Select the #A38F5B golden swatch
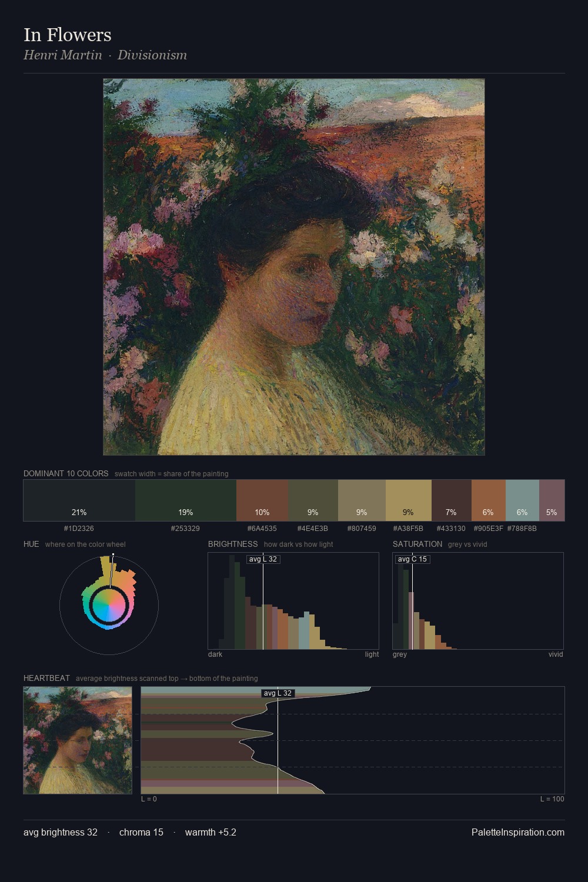The height and width of the screenshot is (882, 588). click(x=409, y=500)
